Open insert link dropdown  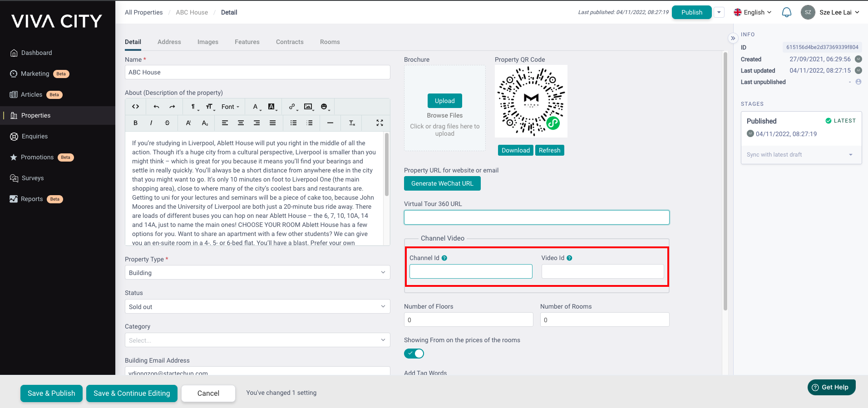pyautogui.click(x=293, y=107)
